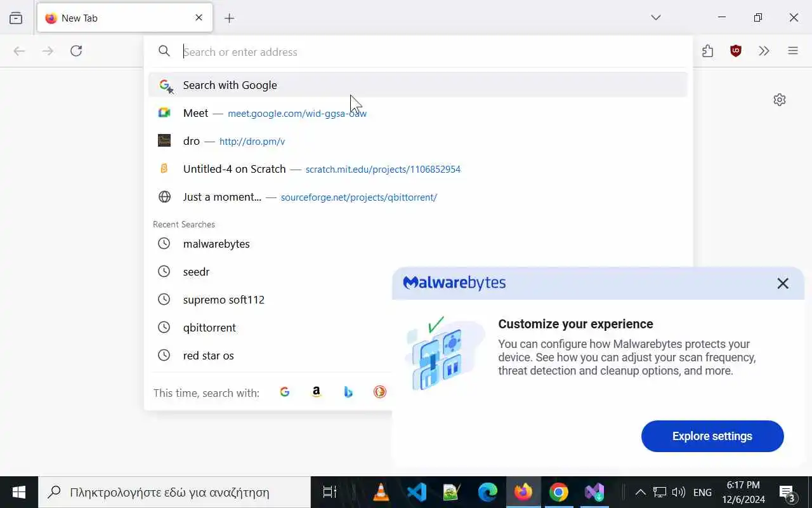Open the volume speaker tray icon

pyautogui.click(x=678, y=492)
